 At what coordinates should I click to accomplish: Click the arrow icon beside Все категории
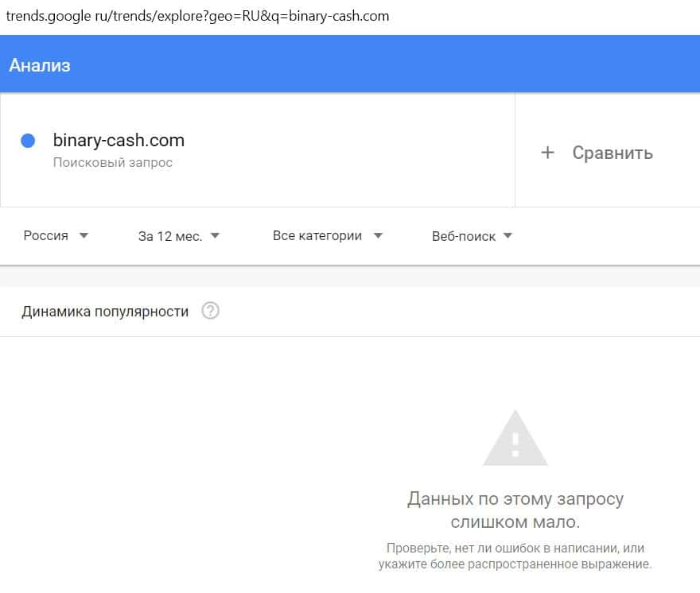378,235
